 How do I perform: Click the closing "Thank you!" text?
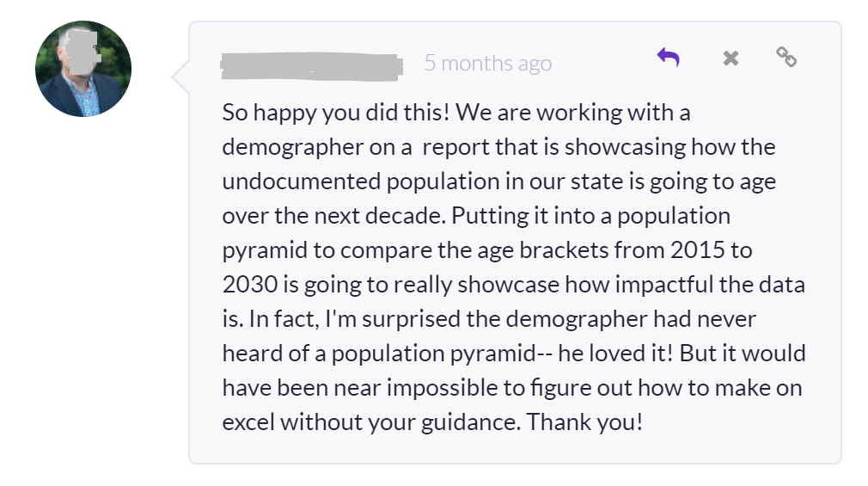(584, 421)
